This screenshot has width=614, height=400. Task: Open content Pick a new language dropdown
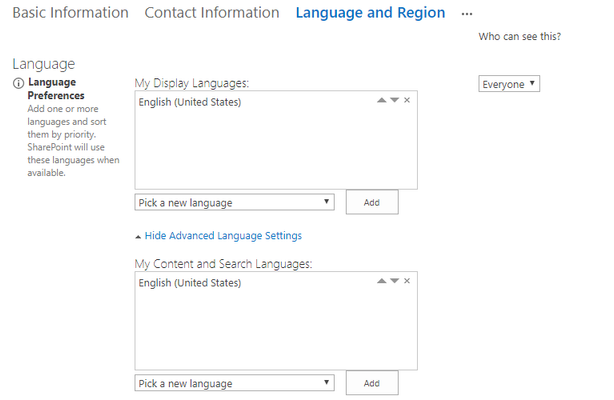235,383
